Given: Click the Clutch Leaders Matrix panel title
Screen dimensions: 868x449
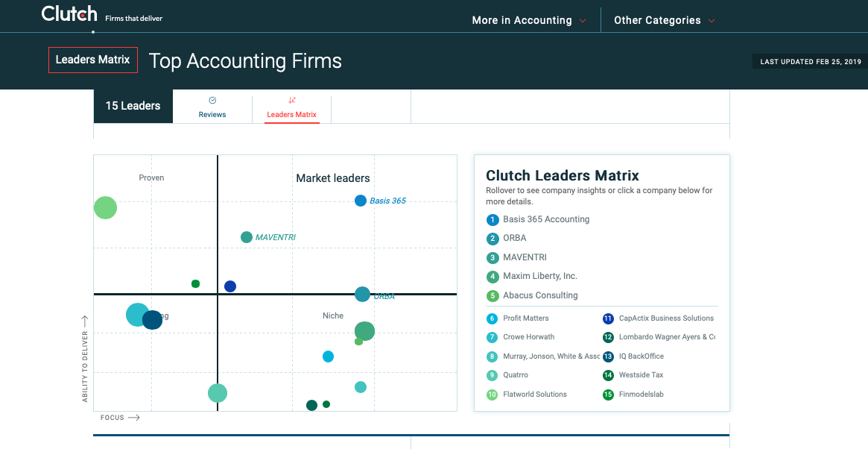Looking at the screenshot, I should pyautogui.click(x=563, y=176).
